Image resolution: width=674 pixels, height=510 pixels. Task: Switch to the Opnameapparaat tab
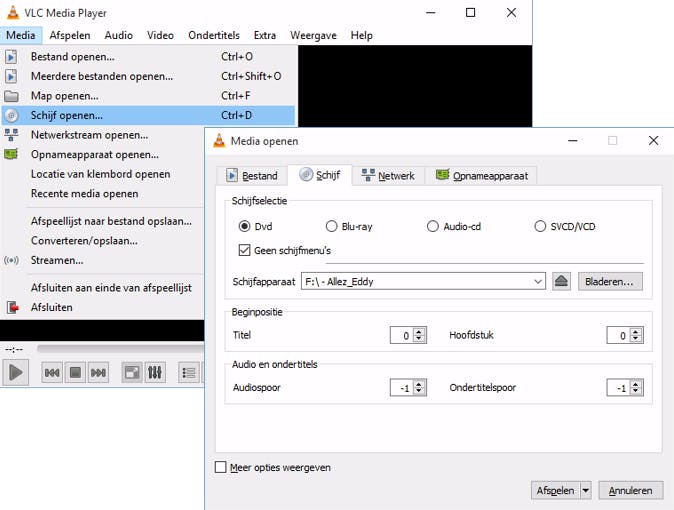point(482,176)
